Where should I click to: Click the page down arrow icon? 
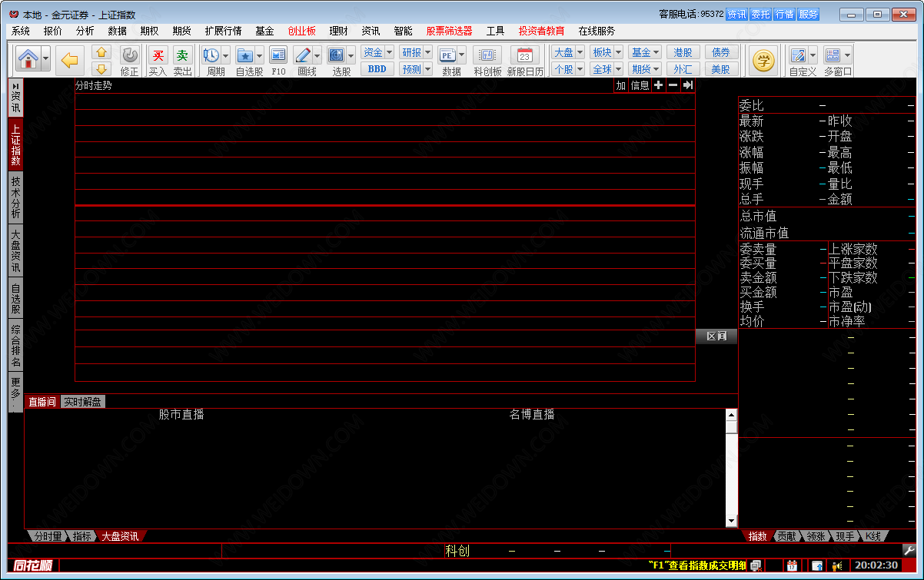pos(101,68)
